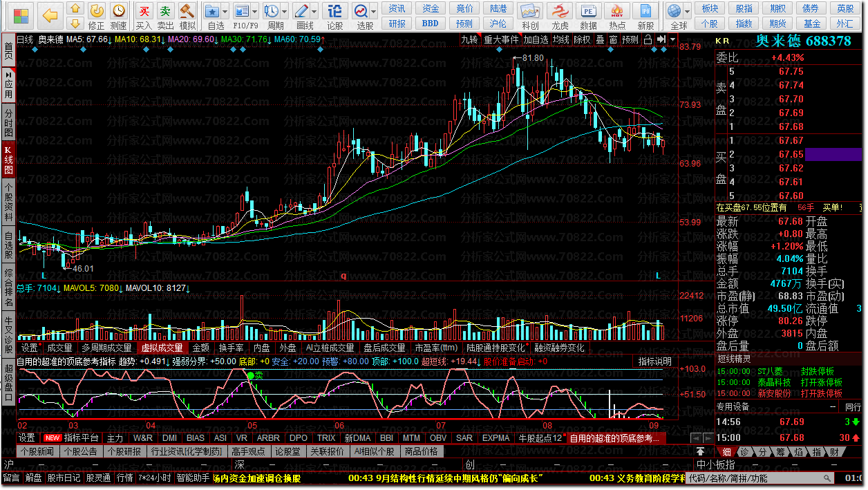
Task: Click the 修正 refresh icon
Action: pyautogui.click(x=97, y=10)
